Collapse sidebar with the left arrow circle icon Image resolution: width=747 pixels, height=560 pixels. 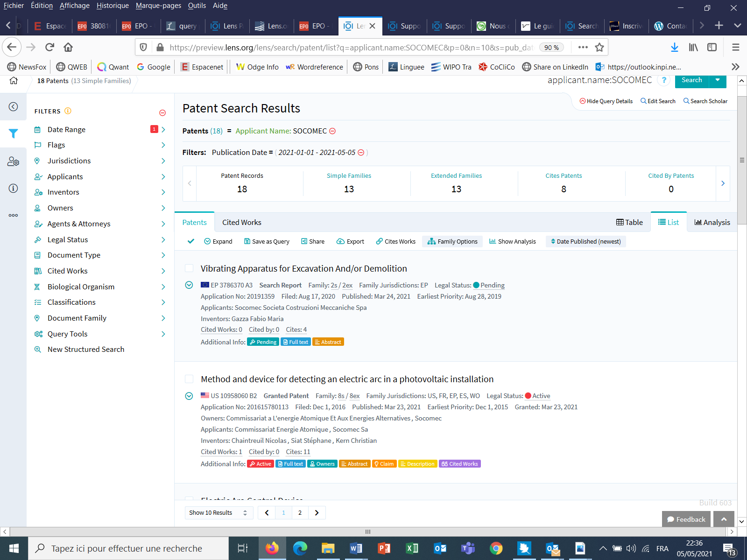[x=13, y=107]
